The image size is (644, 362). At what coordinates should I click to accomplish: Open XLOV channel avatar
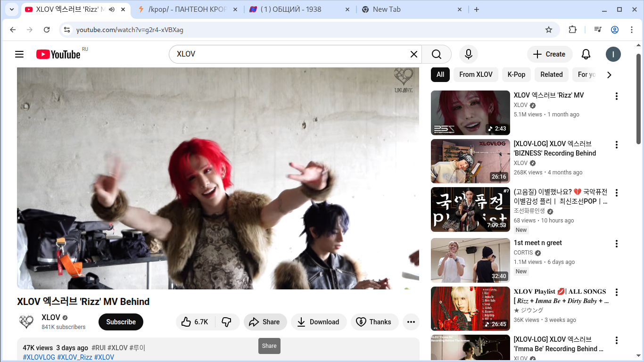click(26, 322)
